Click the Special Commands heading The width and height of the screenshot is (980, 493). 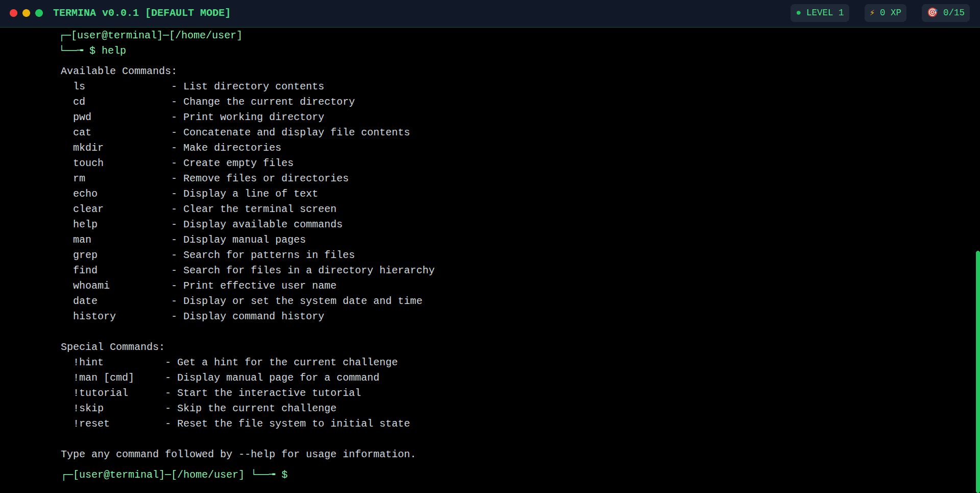(112, 346)
